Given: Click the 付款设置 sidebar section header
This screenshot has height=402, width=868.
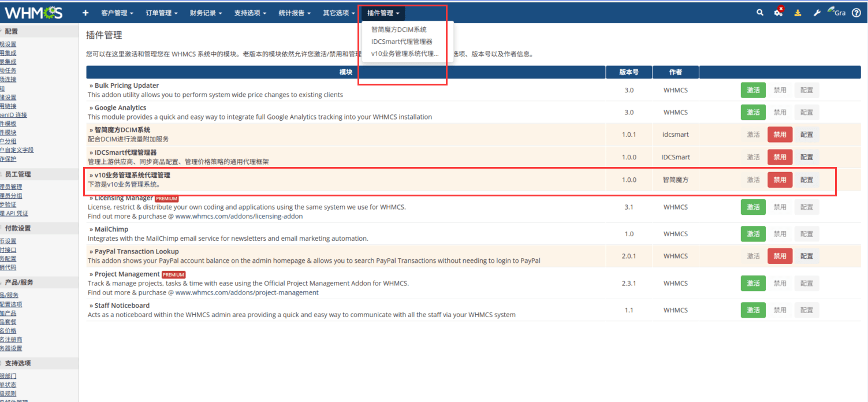Looking at the screenshot, I should pyautogui.click(x=17, y=228).
